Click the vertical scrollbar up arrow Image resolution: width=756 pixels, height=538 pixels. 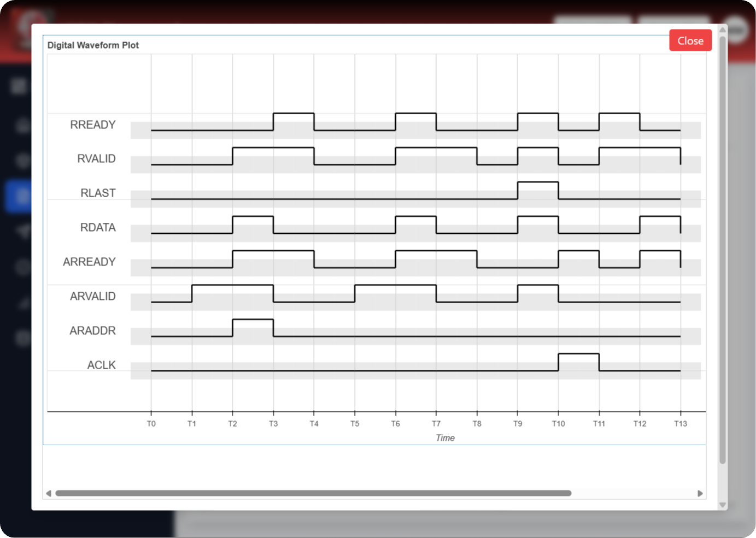click(x=723, y=30)
